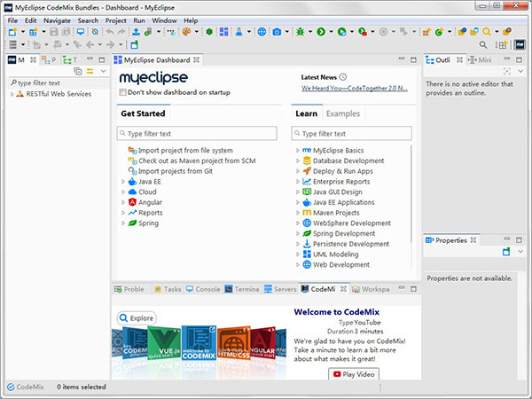The image size is (532, 399).
Task: Click the Learn filter text field
Action: (x=355, y=133)
